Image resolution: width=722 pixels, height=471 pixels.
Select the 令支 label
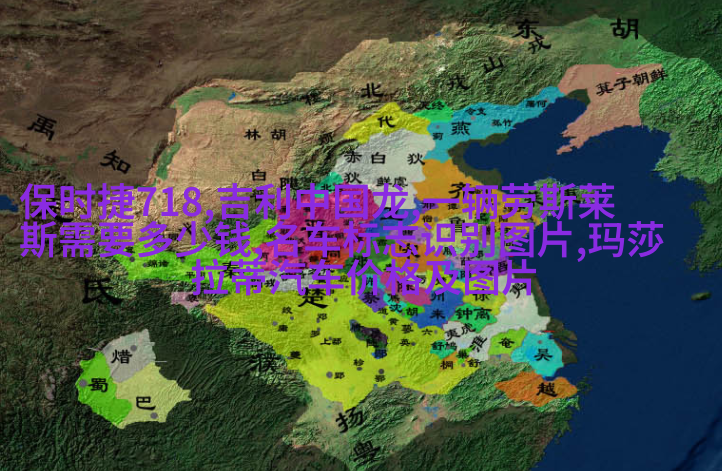click(x=475, y=111)
